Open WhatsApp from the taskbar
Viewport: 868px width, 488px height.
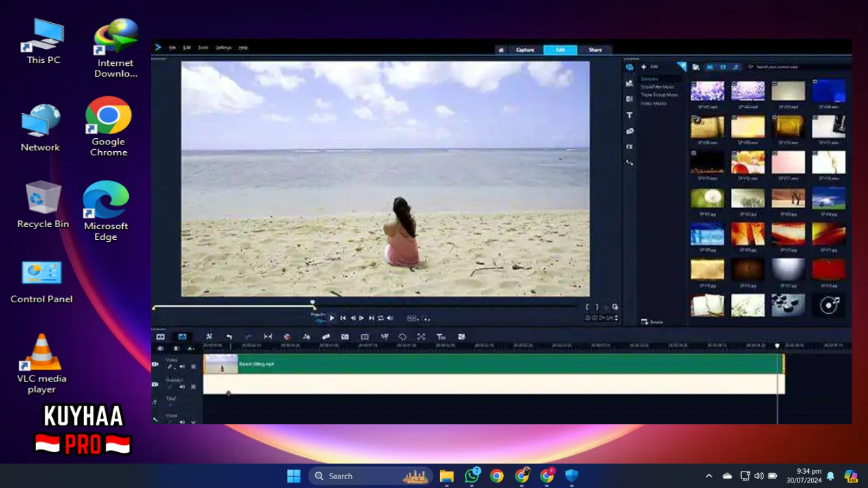(472, 476)
